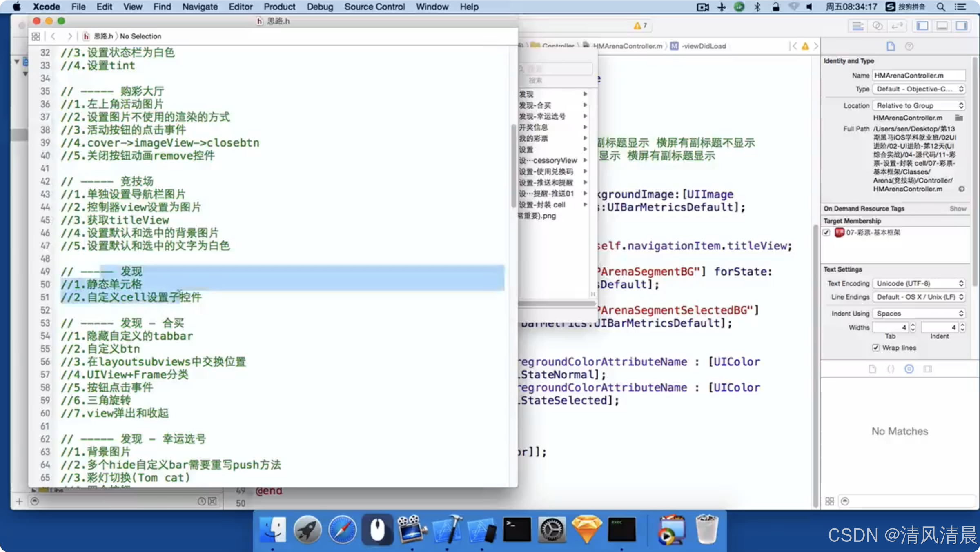The image size is (980, 552).
Task: Expand the 设---解解-推送01 submenu arrow
Action: (584, 193)
